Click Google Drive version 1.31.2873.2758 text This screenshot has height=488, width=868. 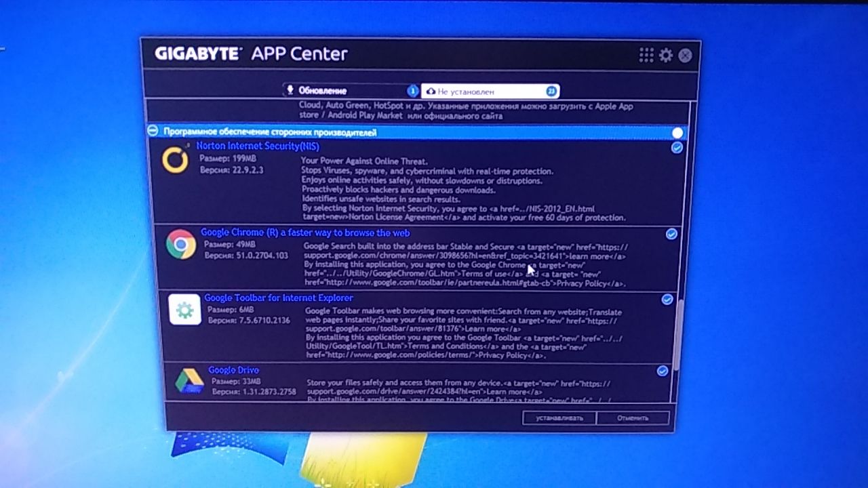coord(254,392)
